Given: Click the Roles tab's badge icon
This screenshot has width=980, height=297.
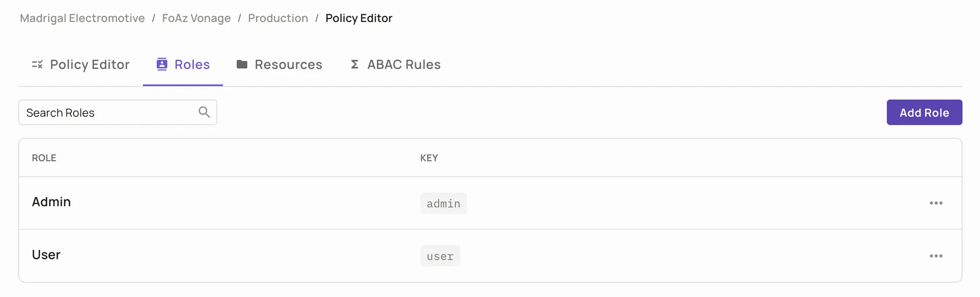Looking at the screenshot, I should pyautogui.click(x=162, y=65).
